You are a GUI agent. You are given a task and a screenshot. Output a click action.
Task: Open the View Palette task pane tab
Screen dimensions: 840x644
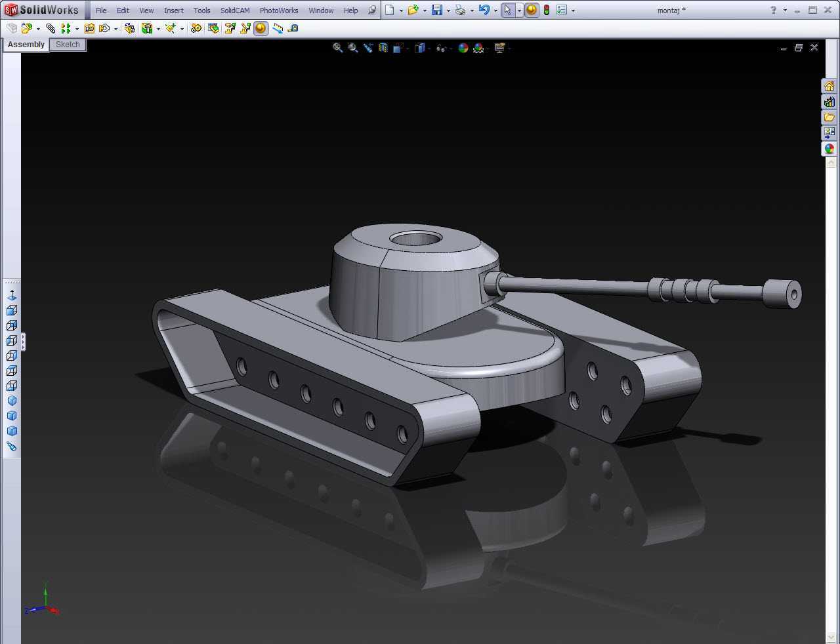tap(829, 133)
